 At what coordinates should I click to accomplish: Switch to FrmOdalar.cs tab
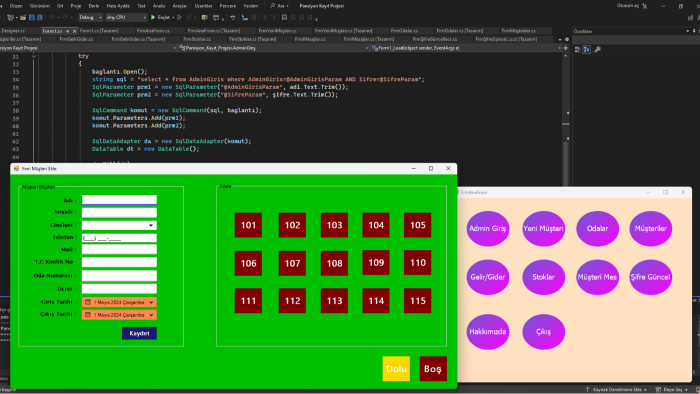(x=404, y=31)
